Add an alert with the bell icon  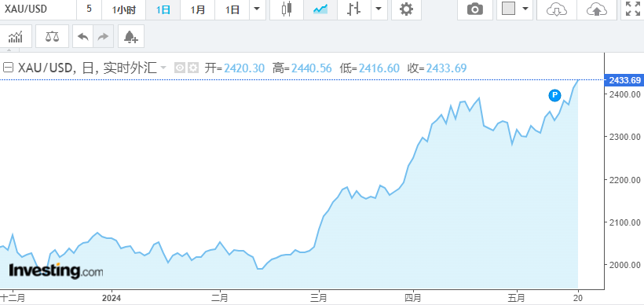(x=130, y=37)
